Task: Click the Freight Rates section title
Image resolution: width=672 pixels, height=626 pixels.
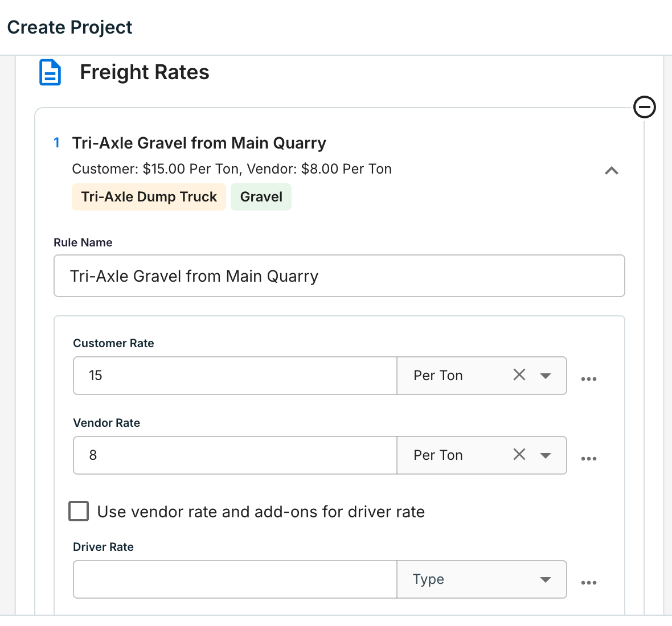Action: coord(145,72)
